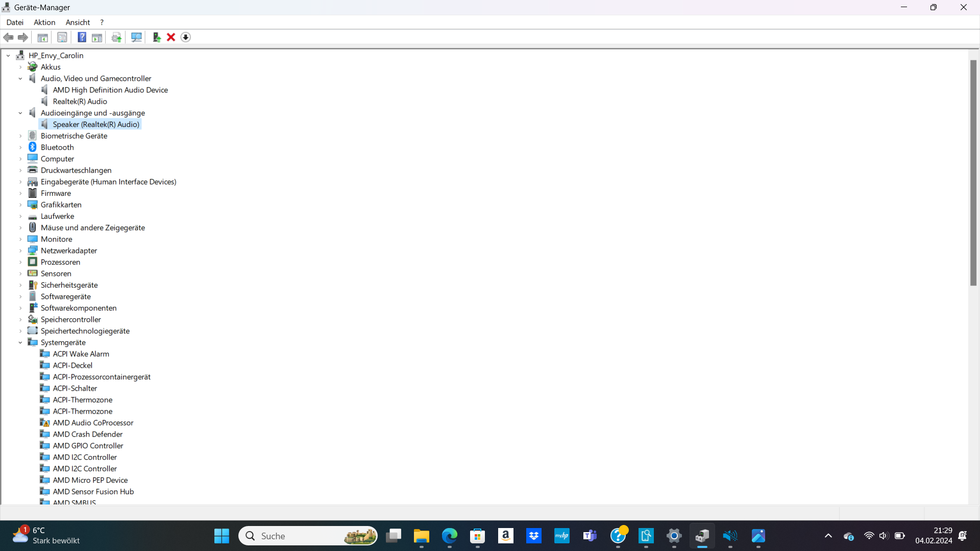Open Properties of the selected device
The height and width of the screenshot is (551, 980).
62,37
